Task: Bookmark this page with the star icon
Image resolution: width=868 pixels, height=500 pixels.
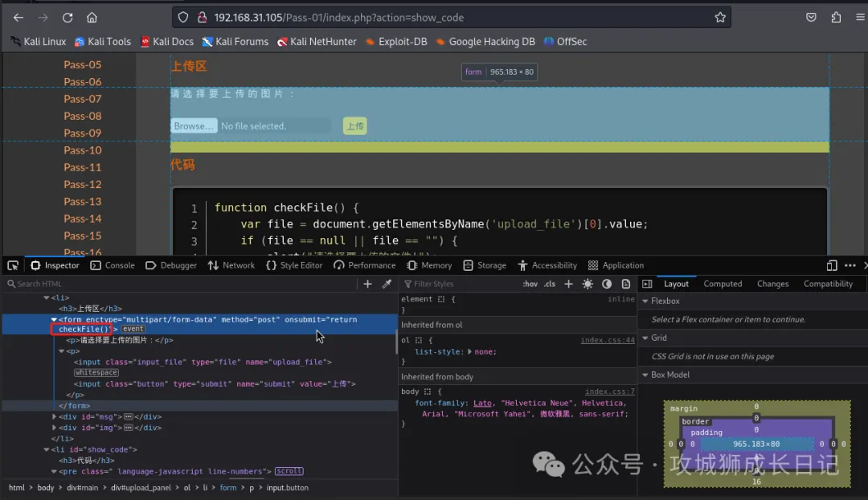Action: pyautogui.click(x=720, y=17)
